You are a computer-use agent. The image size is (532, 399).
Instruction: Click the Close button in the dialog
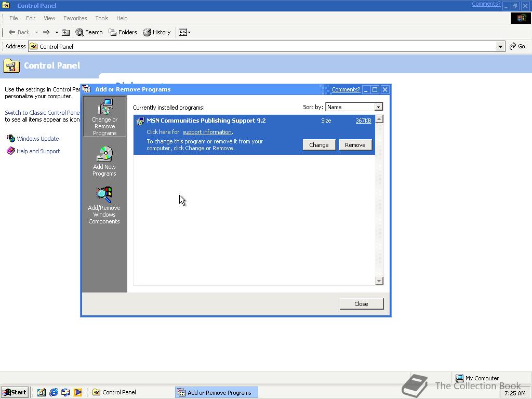362,303
